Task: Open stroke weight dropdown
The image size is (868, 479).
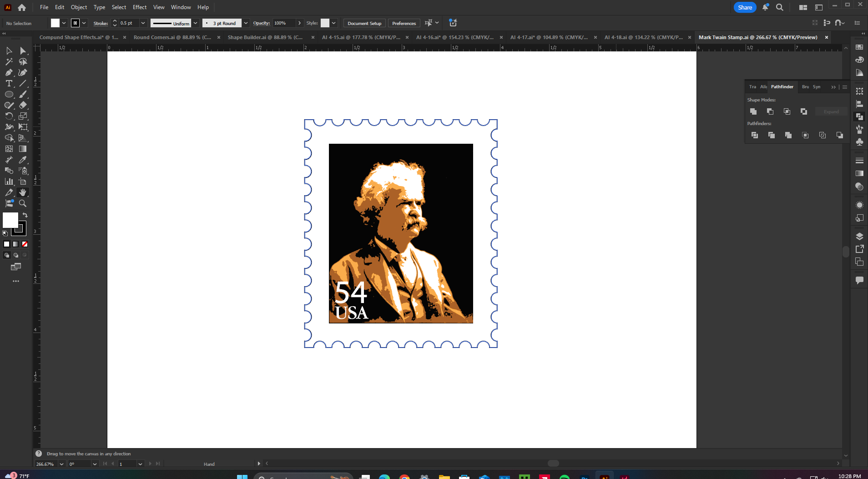Action: coord(143,23)
